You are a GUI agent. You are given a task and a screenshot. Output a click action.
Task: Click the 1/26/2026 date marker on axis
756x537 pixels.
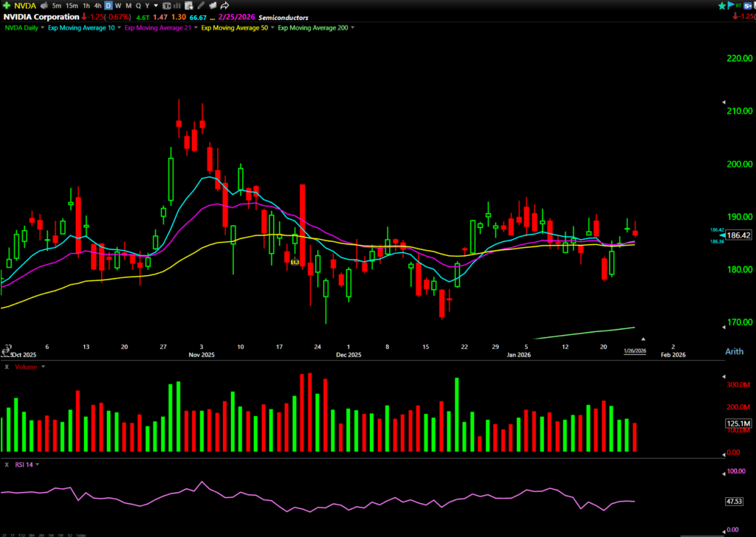(635, 351)
